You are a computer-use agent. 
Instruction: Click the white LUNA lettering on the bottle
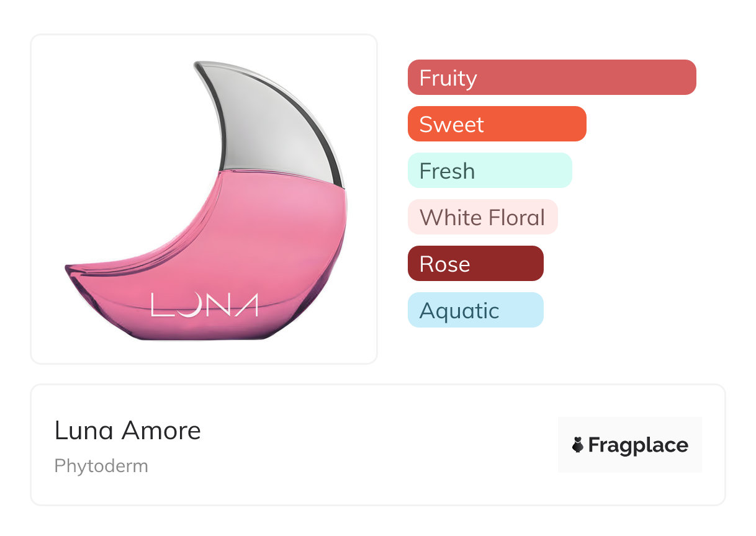pyautogui.click(x=204, y=305)
